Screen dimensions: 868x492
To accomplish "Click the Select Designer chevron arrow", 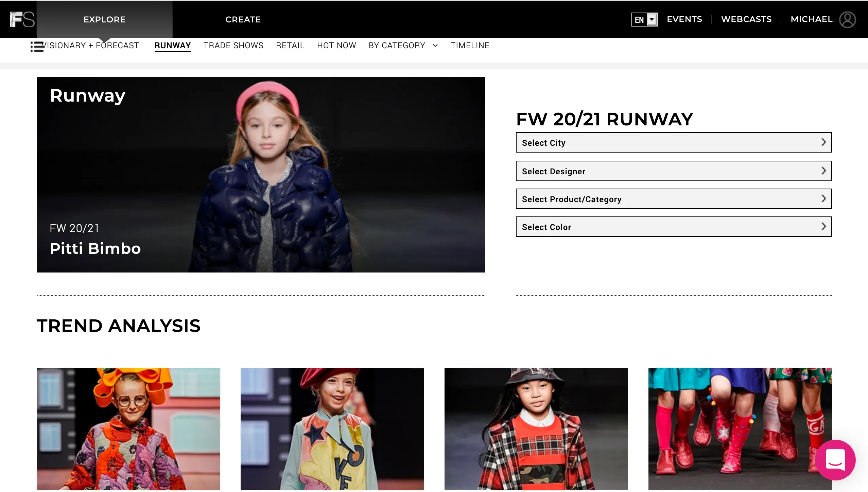I will click(823, 171).
